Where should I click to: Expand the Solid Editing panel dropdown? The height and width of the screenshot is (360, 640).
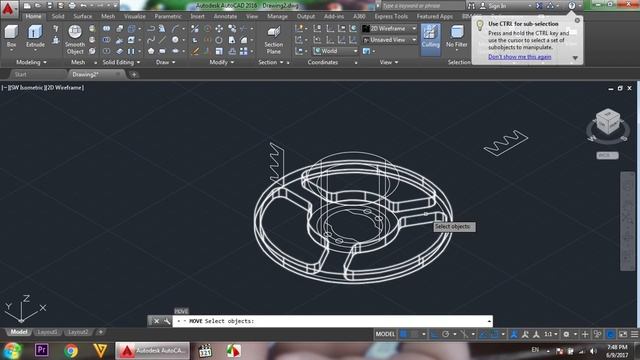121,62
